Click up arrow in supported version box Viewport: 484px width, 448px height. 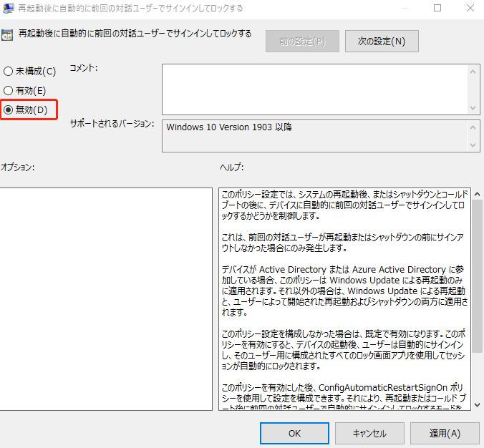[x=473, y=126]
